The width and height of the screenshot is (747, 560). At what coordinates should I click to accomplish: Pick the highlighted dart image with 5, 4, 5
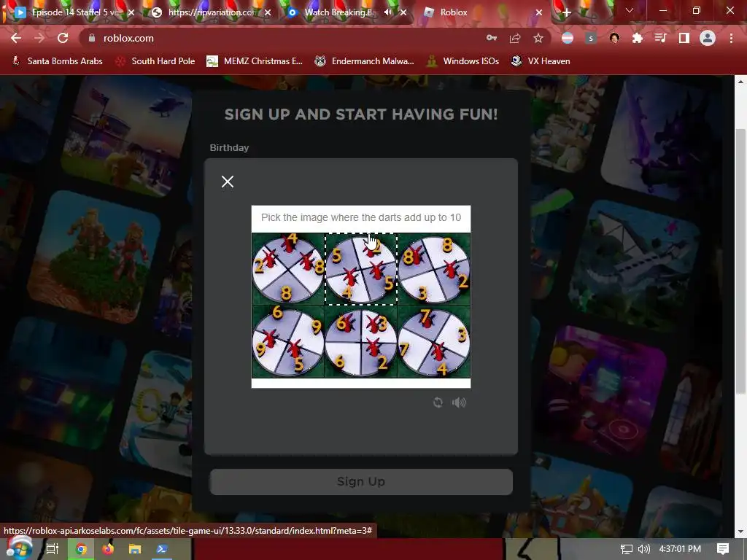361,268
